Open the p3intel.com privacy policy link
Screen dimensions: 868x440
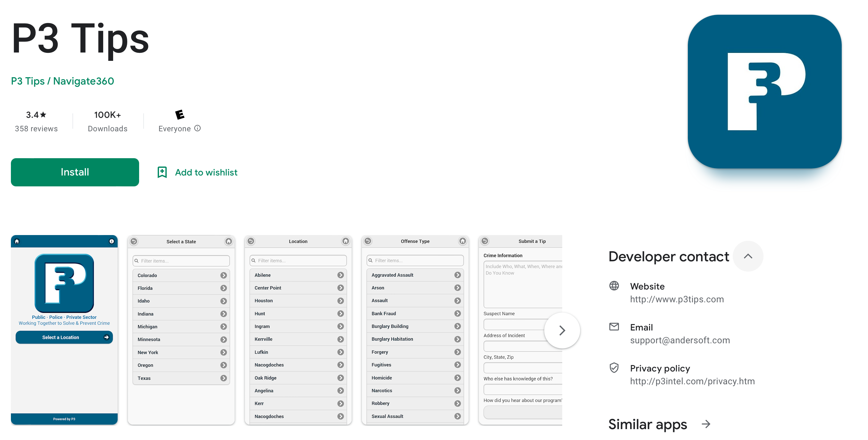tap(692, 381)
